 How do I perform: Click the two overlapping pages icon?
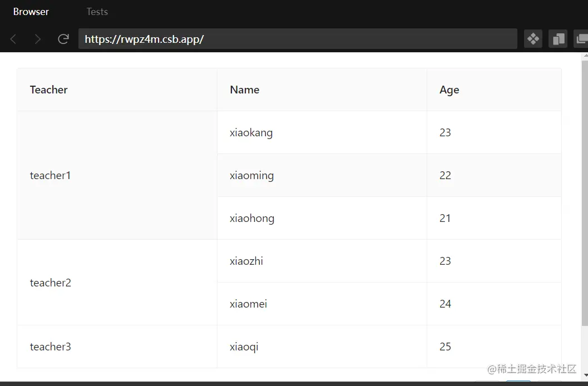coord(558,39)
